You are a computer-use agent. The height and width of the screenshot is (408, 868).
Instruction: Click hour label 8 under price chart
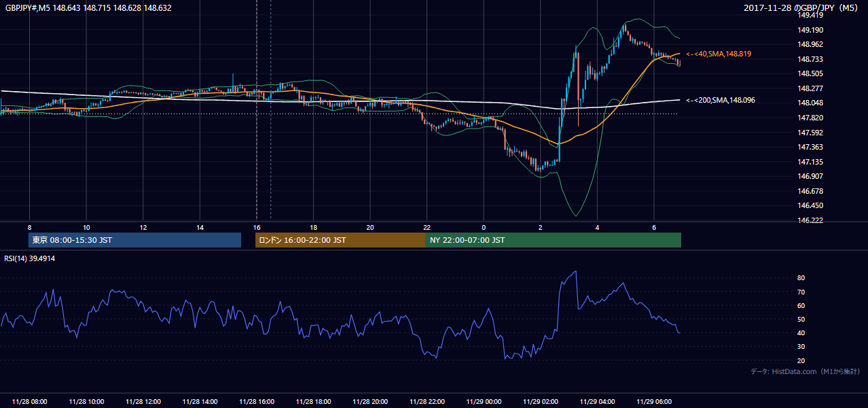coord(30,227)
